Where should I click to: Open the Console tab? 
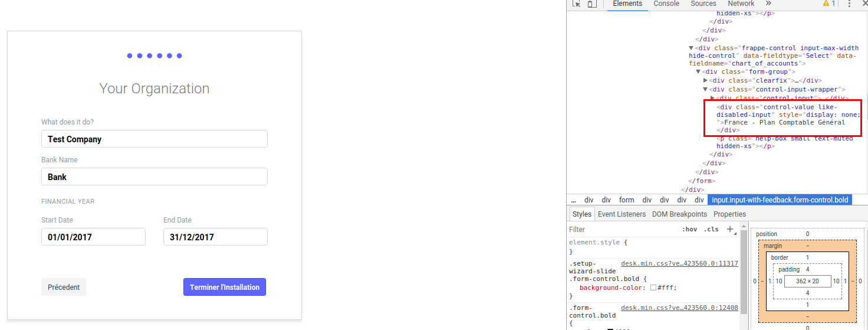pos(666,4)
